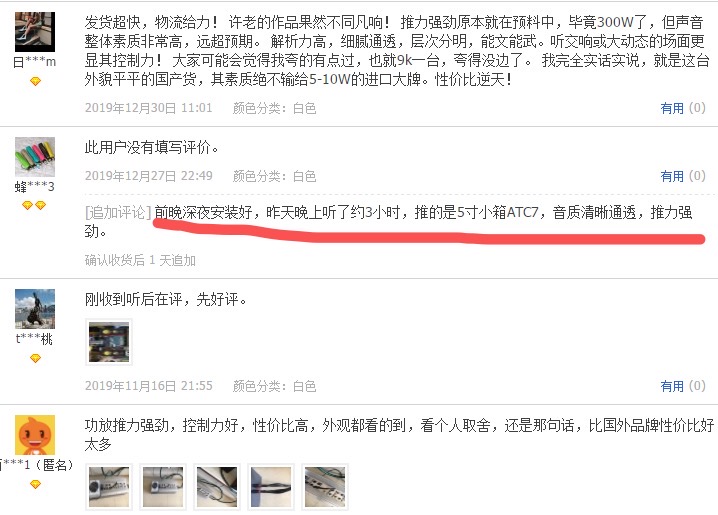Click the diamond badge under 日***m
The image size is (718, 515).
35,81
